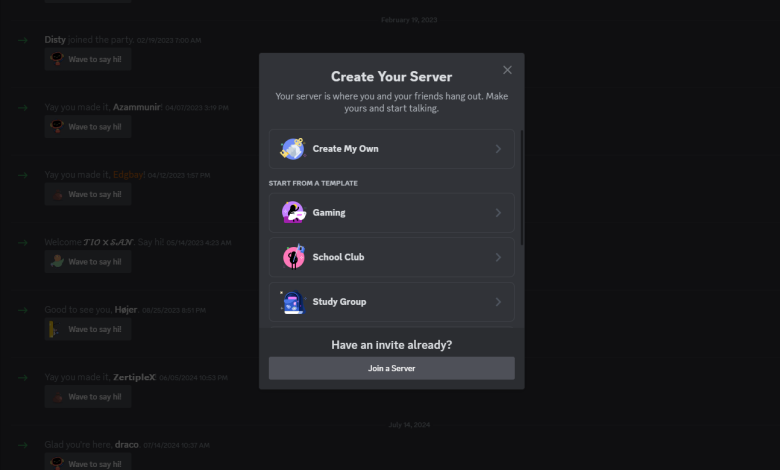Click the username Azammunir in chat
780x470 pixels.
(x=136, y=107)
